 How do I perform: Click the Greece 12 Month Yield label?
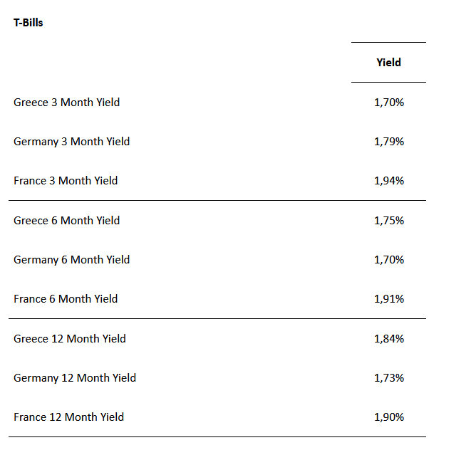pos(69,339)
